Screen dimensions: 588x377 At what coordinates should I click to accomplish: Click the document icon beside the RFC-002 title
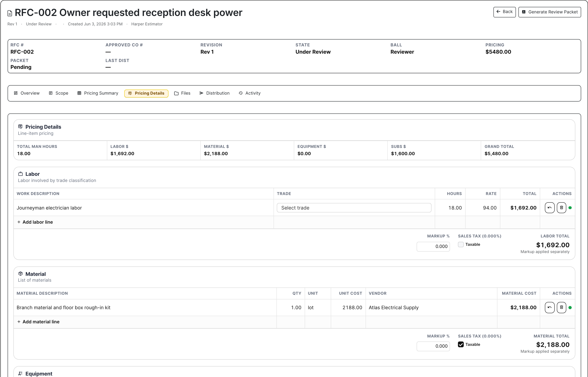pyautogui.click(x=10, y=13)
